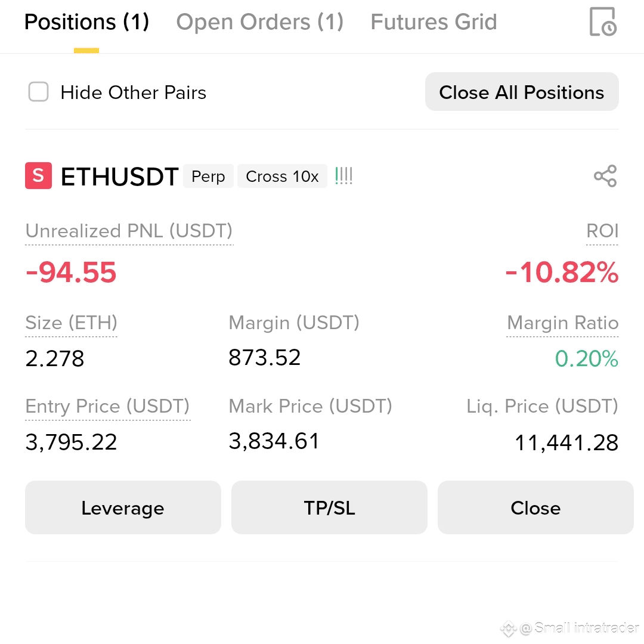
Task: Open the ETHUSDT pair name
Action: (119, 177)
